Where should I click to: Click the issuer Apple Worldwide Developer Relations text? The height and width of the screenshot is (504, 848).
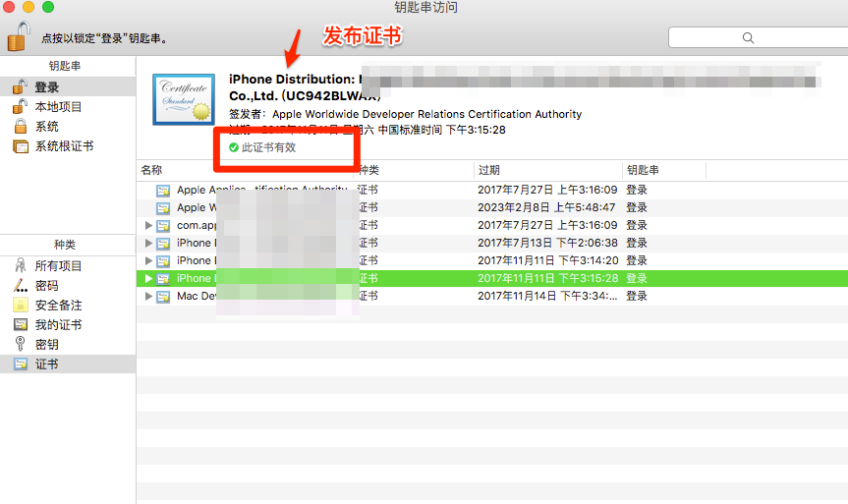pyautogui.click(x=426, y=114)
